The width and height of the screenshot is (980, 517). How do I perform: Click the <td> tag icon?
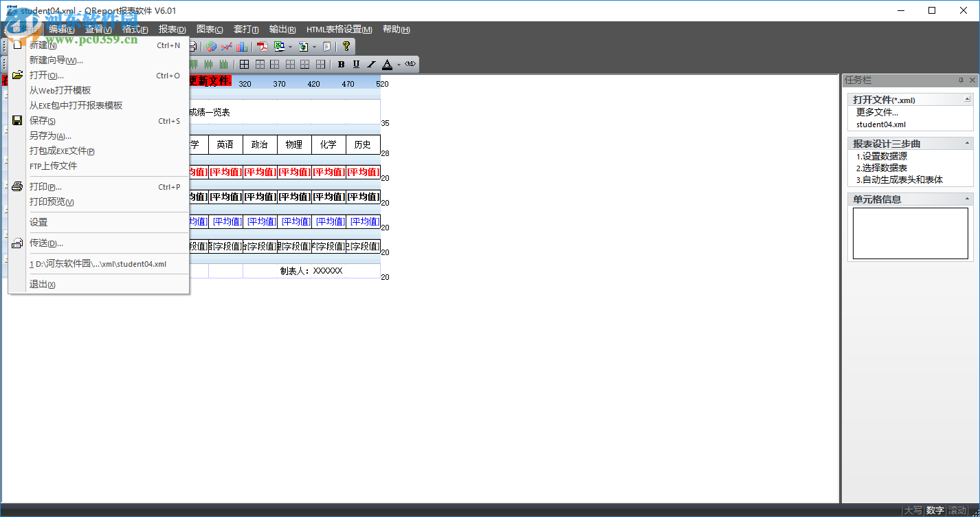(410, 64)
